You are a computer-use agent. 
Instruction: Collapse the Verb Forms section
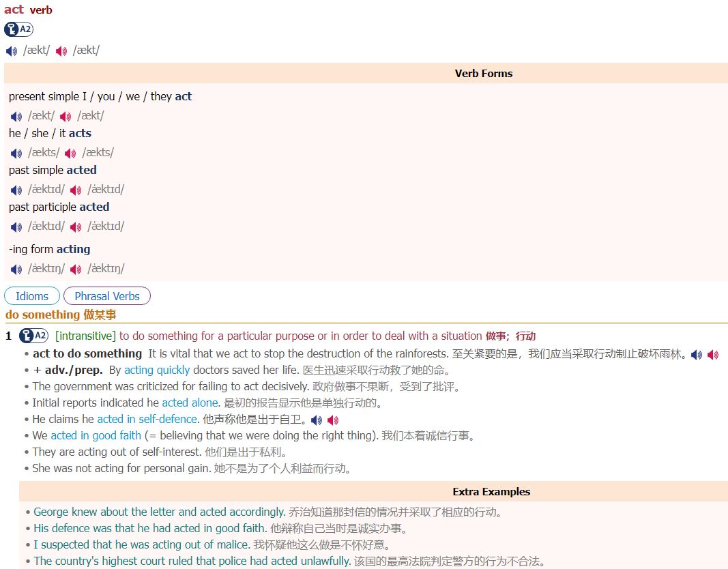[x=484, y=73]
